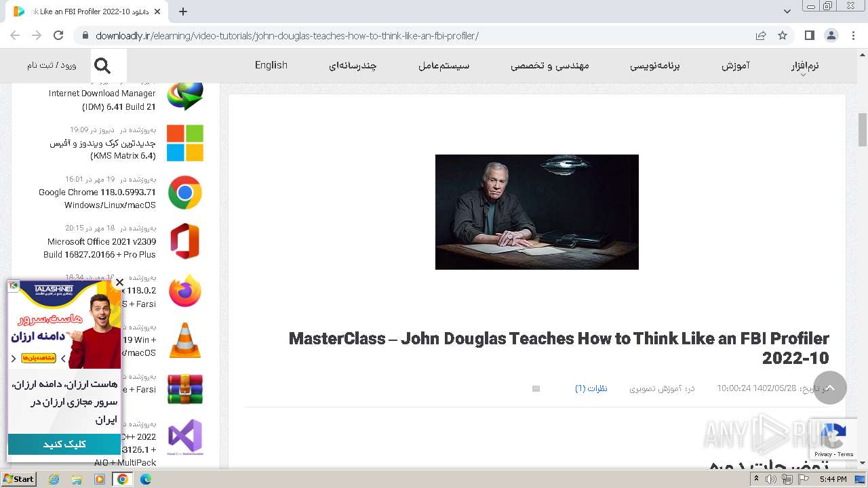868x488 pixels.
Task: Click the MasterClass John Douglas title heading
Action: [559, 348]
